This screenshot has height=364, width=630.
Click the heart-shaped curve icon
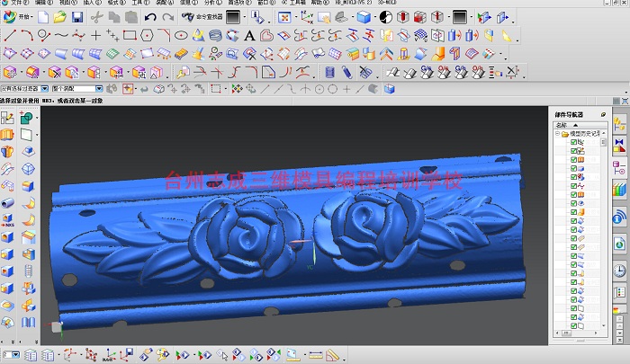coord(266,36)
